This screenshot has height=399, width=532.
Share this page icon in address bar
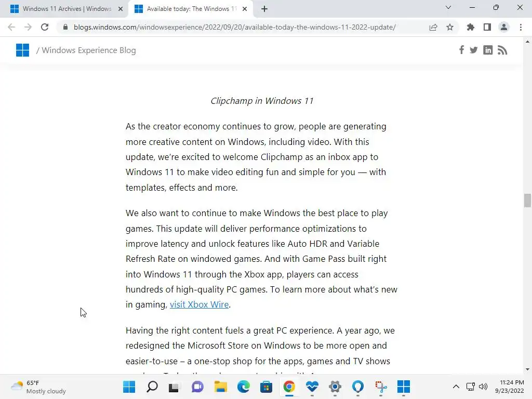click(433, 27)
